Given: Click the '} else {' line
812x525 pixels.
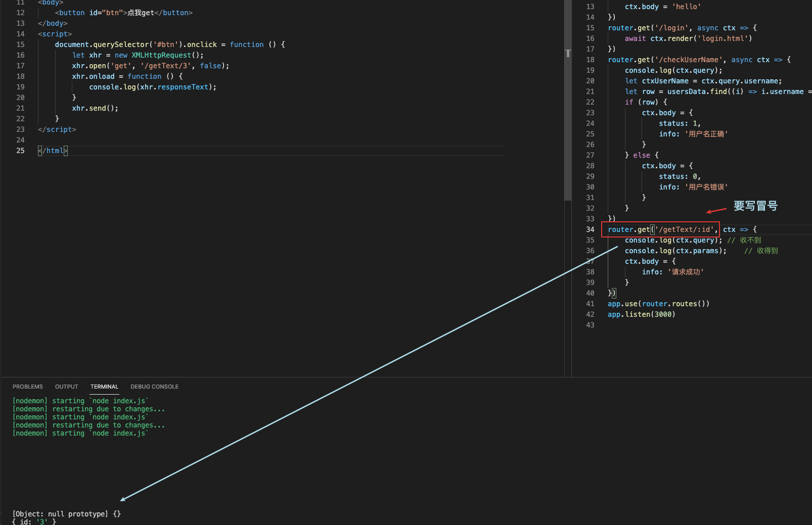Looking at the screenshot, I should [x=642, y=155].
